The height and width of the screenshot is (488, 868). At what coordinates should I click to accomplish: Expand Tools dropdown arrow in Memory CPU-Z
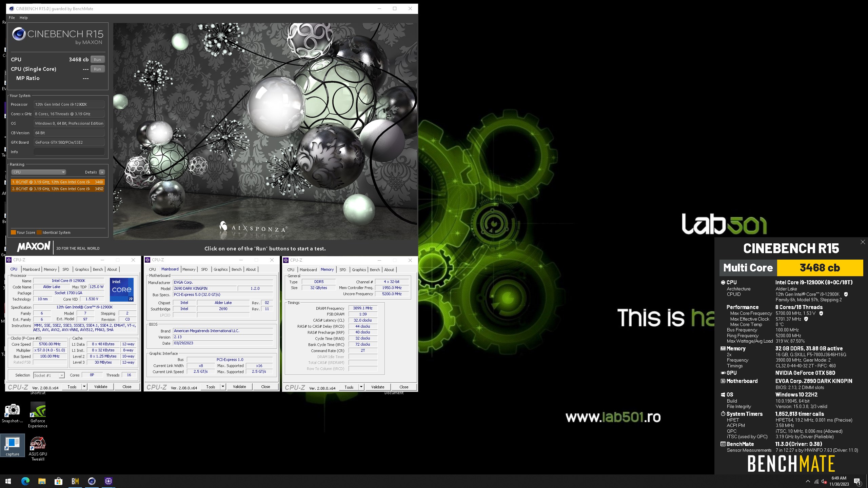[x=361, y=387]
